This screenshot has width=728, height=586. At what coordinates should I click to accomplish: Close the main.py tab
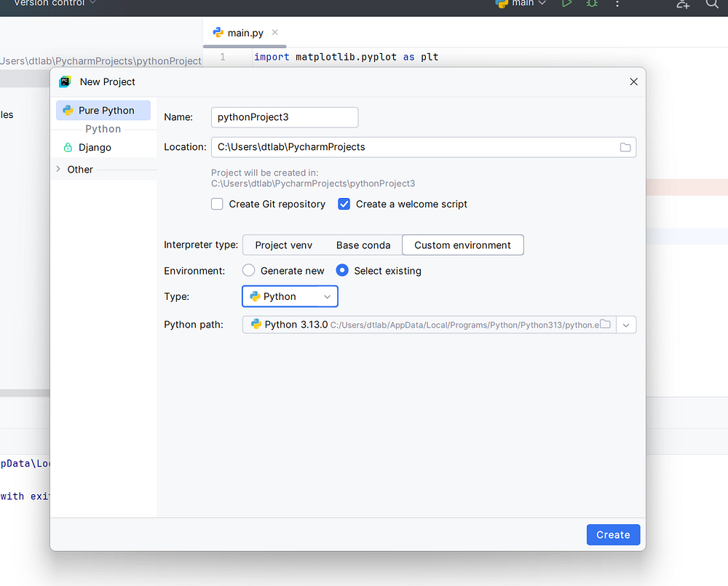[x=275, y=32]
